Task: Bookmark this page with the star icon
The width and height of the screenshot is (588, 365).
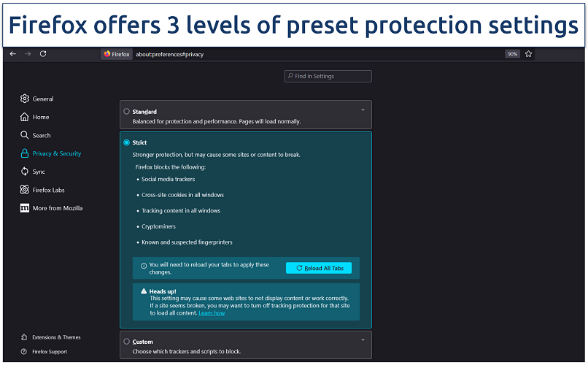Action: 529,54
